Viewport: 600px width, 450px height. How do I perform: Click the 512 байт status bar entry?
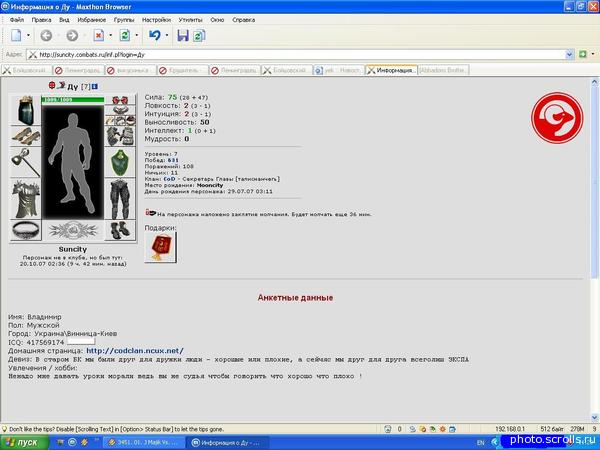pos(552,429)
